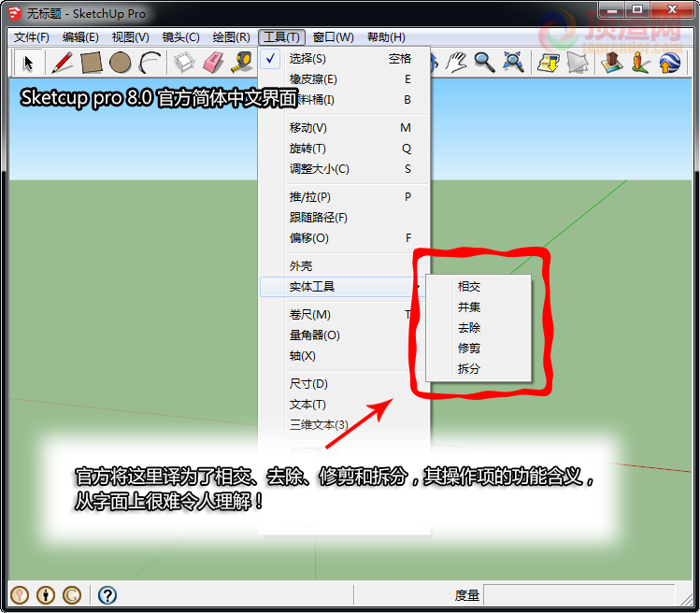The width and height of the screenshot is (700, 613).
Task: Select the Pencil line tool
Action: pyautogui.click(x=63, y=63)
